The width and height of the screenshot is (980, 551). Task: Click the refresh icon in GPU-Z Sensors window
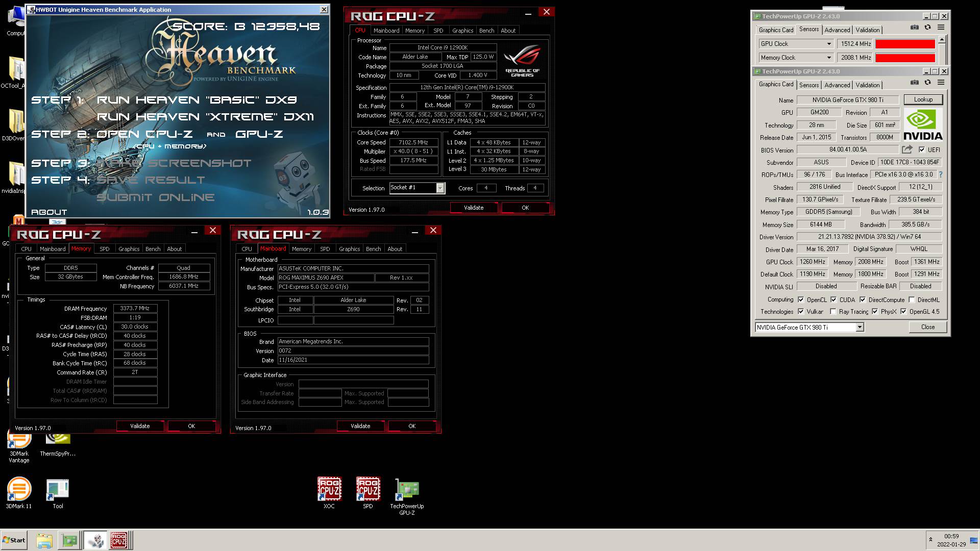coord(927,28)
